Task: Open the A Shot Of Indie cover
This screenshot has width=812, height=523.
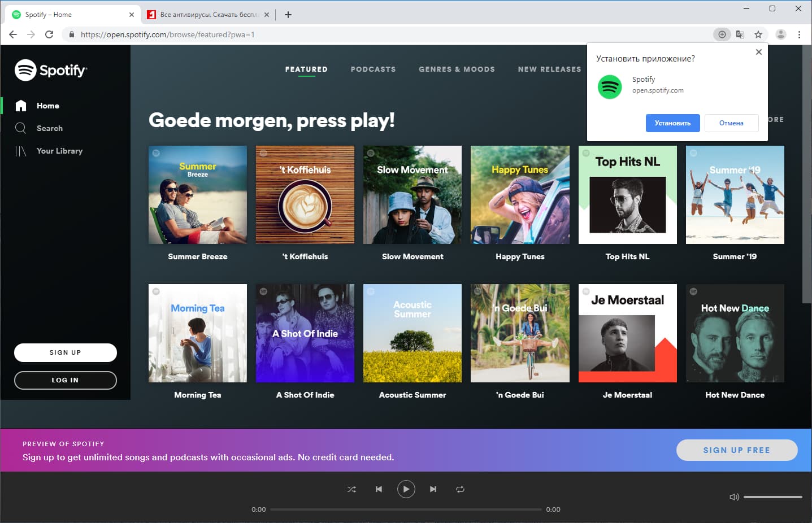Action: point(305,333)
